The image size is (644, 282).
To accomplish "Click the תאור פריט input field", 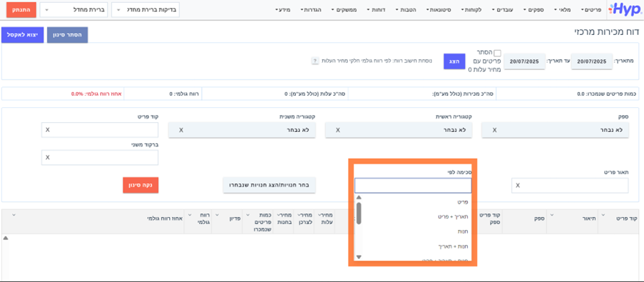I will coord(570,186).
